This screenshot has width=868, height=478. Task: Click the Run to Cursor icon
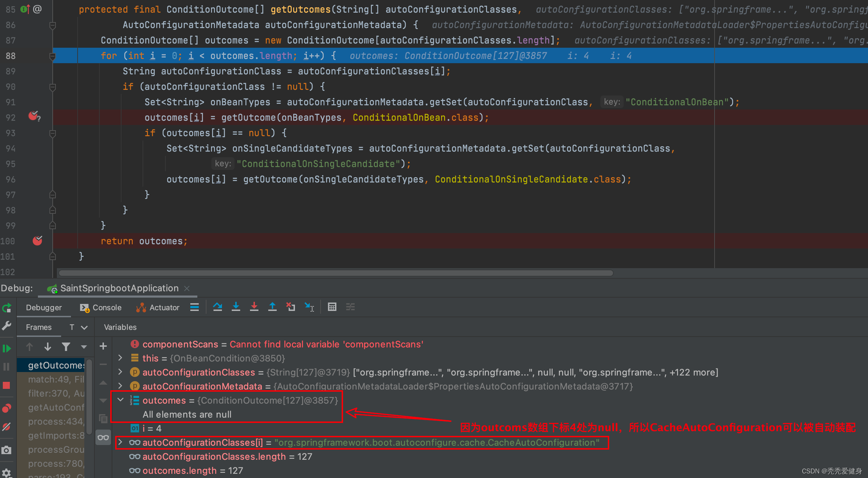(309, 307)
